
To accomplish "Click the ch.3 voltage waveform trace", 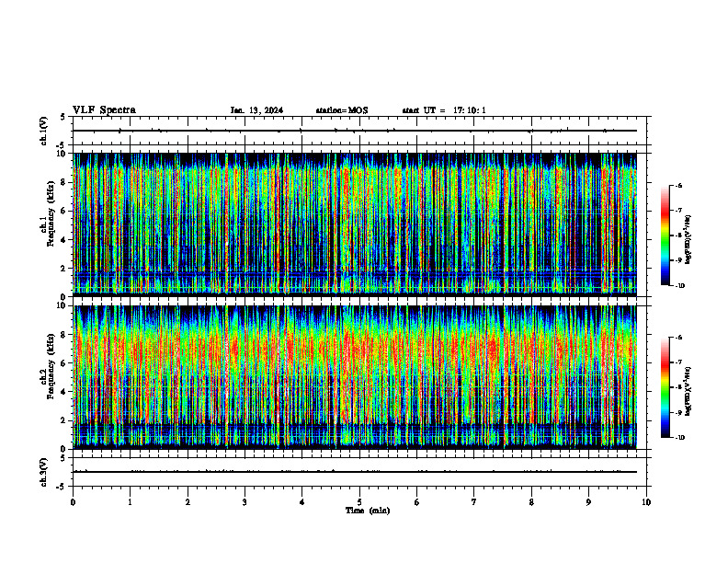I will (355, 472).
